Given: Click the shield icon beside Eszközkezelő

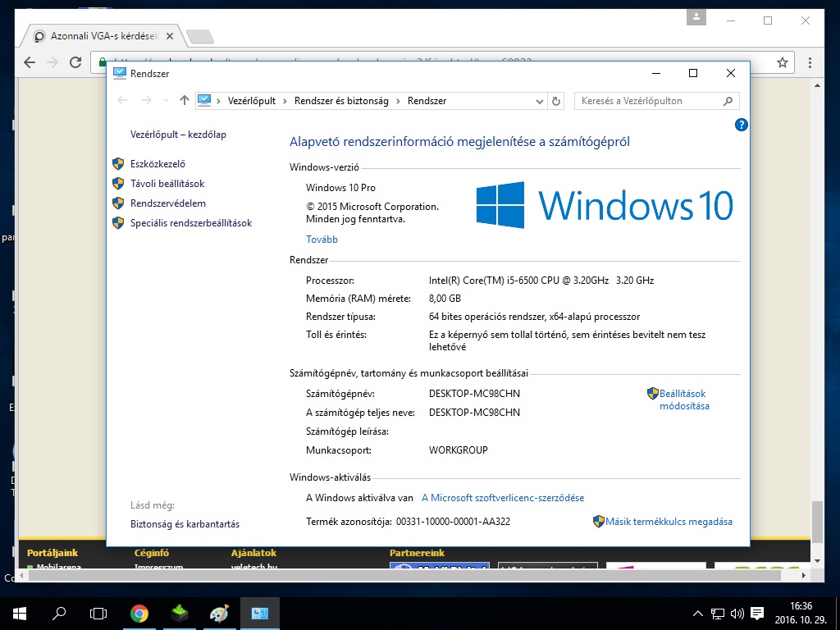Looking at the screenshot, I should 118,164.
